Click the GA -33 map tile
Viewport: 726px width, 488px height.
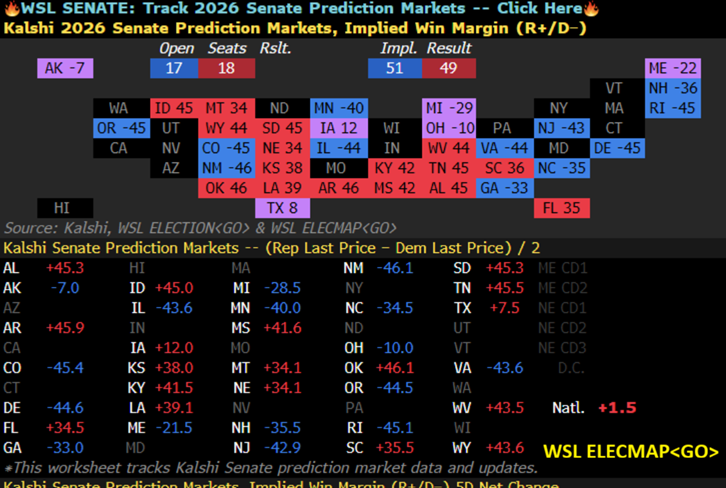pos(505,188)
